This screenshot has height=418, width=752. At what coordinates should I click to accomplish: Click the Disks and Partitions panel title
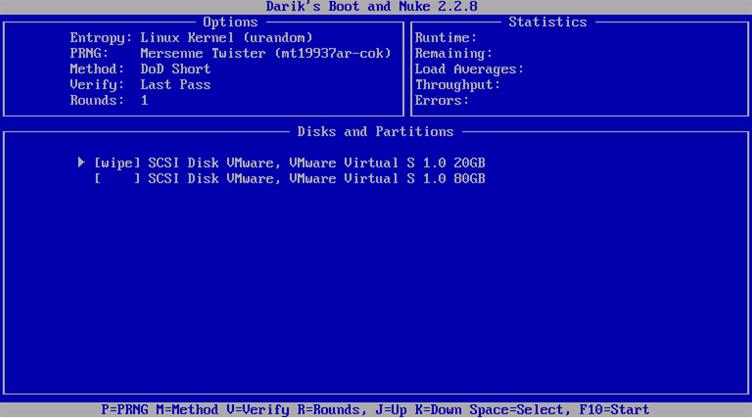pyautogui.click(x=375, y=131)
